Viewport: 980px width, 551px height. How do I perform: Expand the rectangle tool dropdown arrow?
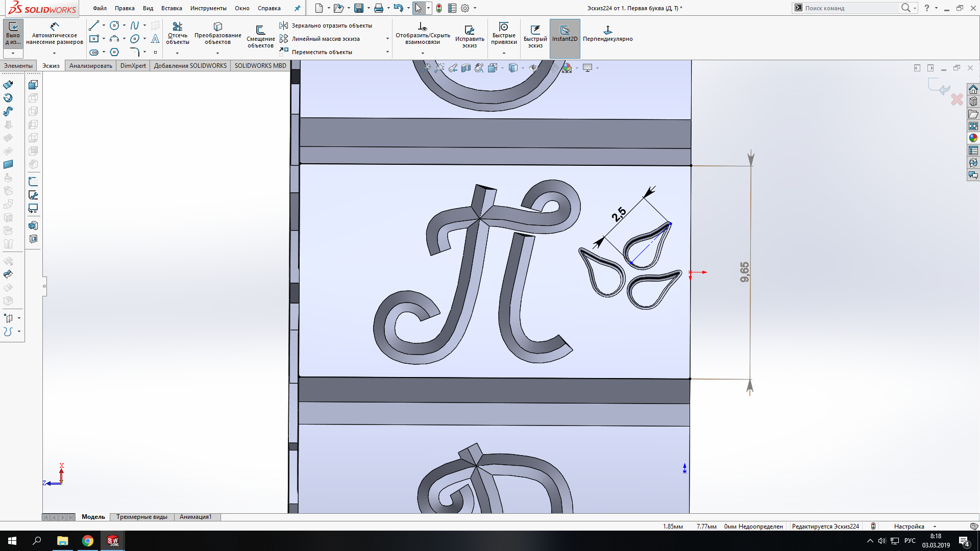[104, 39]
